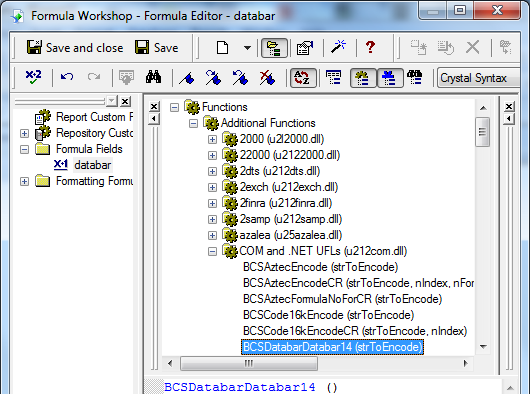Expand the 2finra (u212finra.dll) node
Image resolution: width=530 pixels, height=394 pixels.
[212, 203]
